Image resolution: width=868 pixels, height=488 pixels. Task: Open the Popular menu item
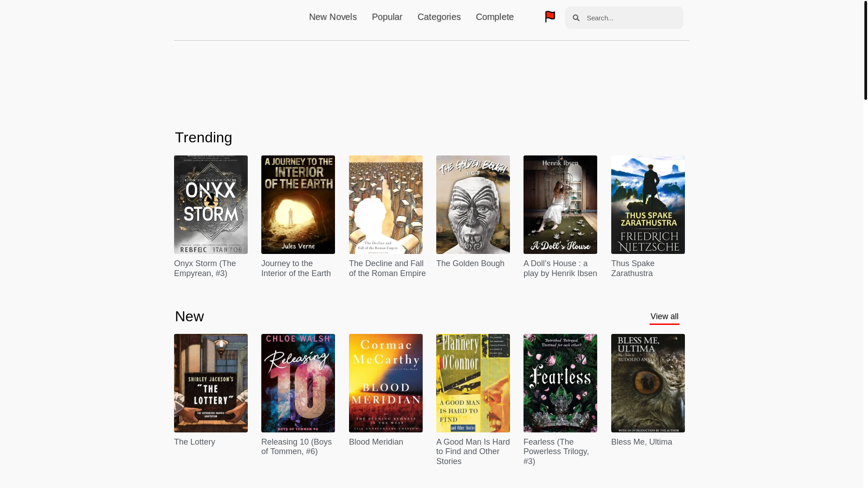pyautogui.click(x=387, y=17)
